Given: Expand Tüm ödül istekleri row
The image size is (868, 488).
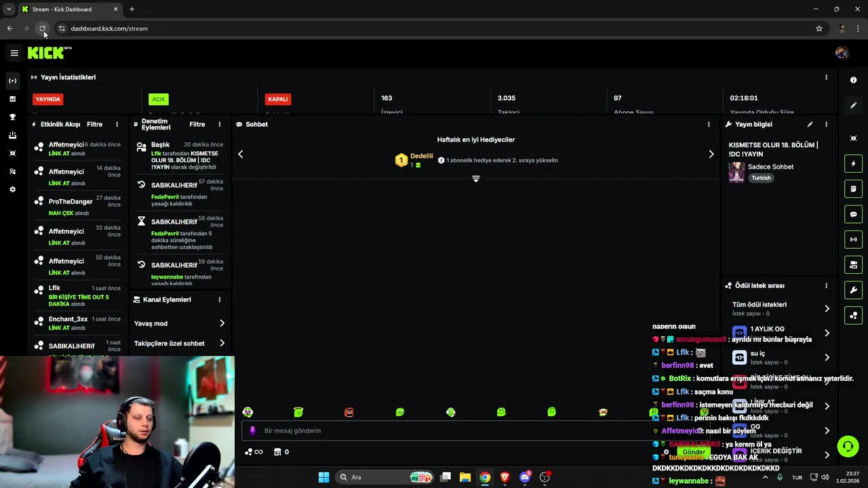Looking at the screenshot, I should point(780,308).
